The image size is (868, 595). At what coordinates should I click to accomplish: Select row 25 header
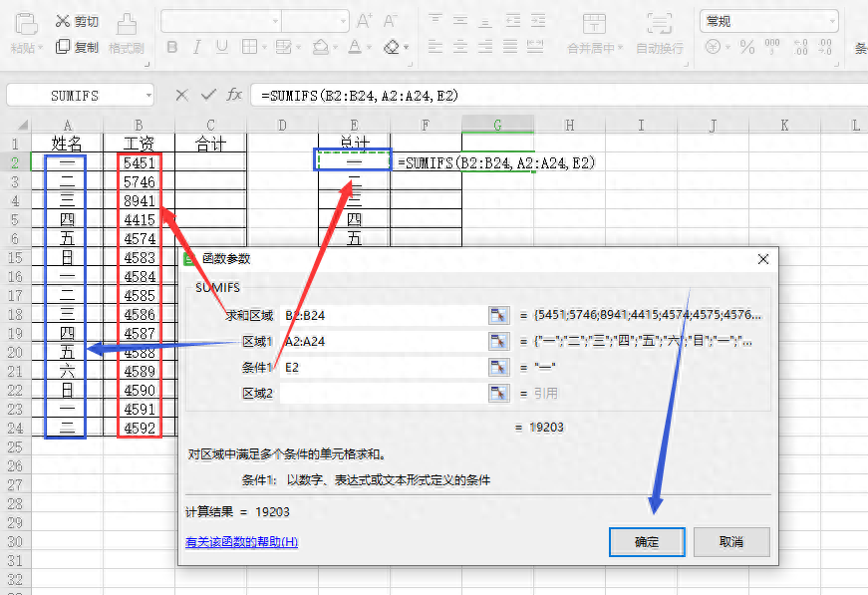[x=15, y=447]
